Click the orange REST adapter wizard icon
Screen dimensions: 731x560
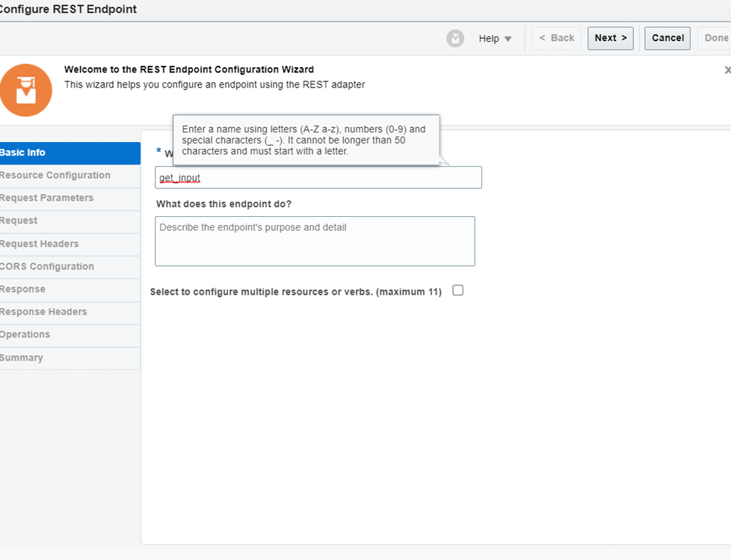tap(25, 90)
